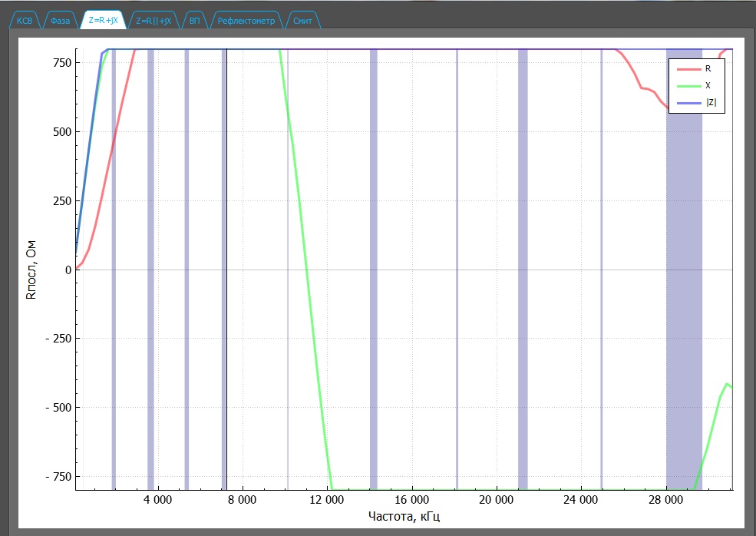Open the Рефлектометр tab
This screenshot has height=536, width=756.
tap(246, 21)
